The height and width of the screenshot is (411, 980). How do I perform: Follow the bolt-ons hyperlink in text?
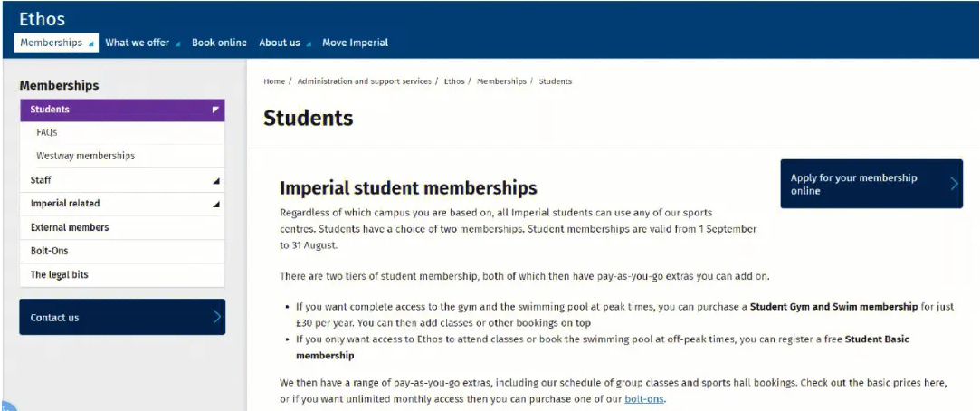click(x=644, y=398)
